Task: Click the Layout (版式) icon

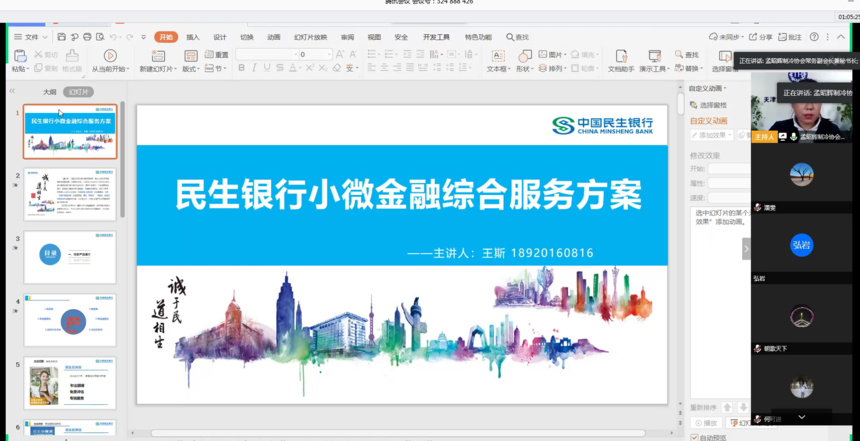Action: (x=190, y=55)
